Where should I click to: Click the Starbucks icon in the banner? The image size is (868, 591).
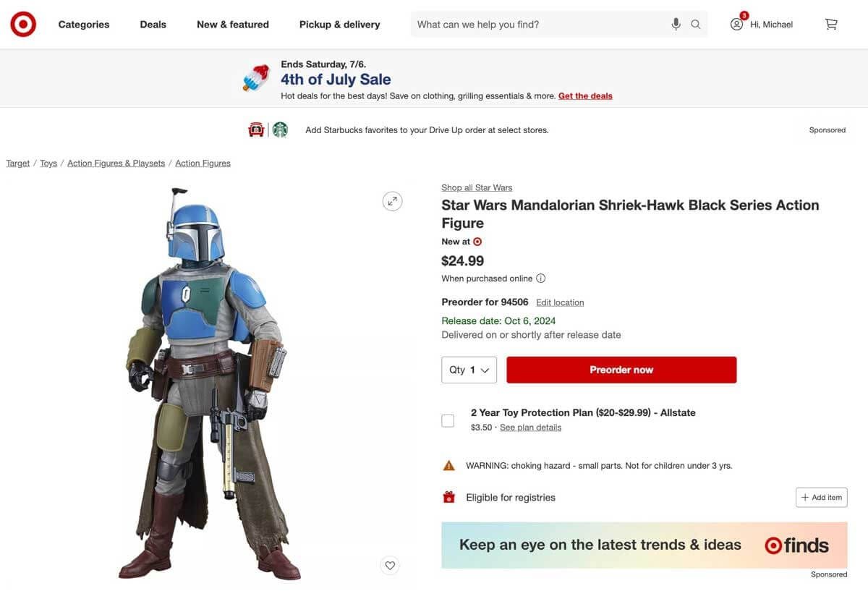[281, 129]
